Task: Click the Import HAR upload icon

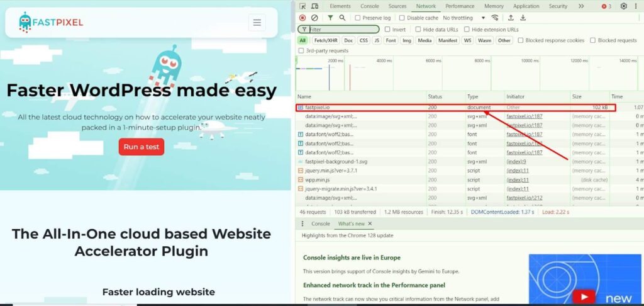Action: click(x=511, y=18)
